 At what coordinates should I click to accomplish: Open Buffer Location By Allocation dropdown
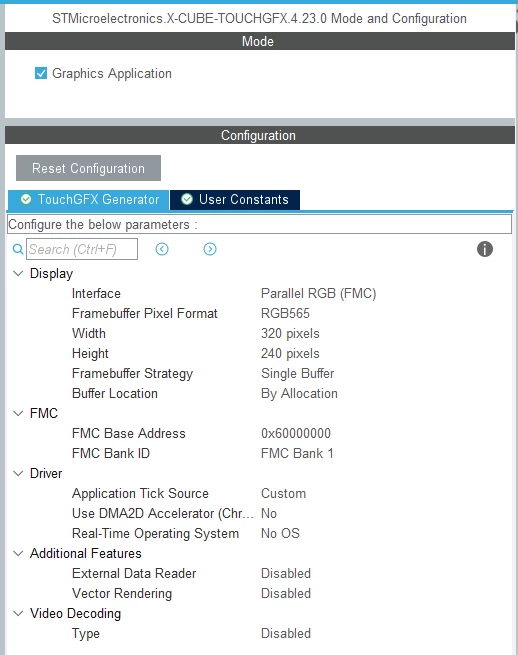(299, 394)
